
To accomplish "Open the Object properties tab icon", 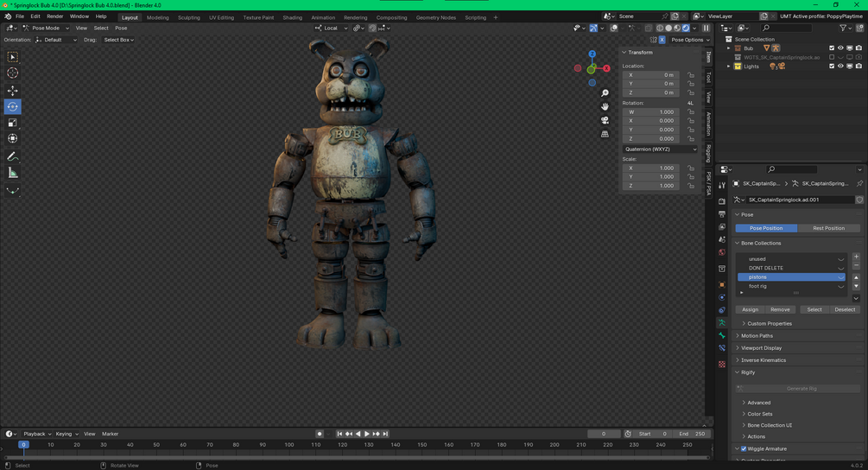I will click(722, 284).
